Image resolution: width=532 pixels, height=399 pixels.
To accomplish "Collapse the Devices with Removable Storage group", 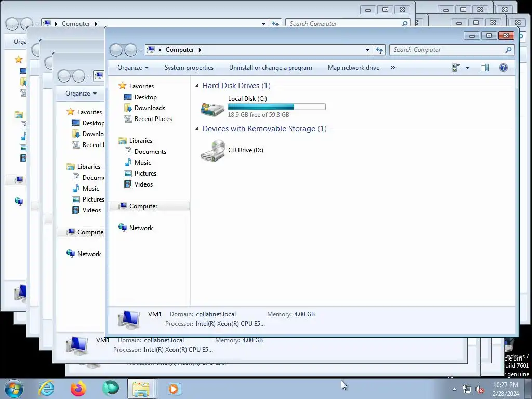I will point(197,129).
